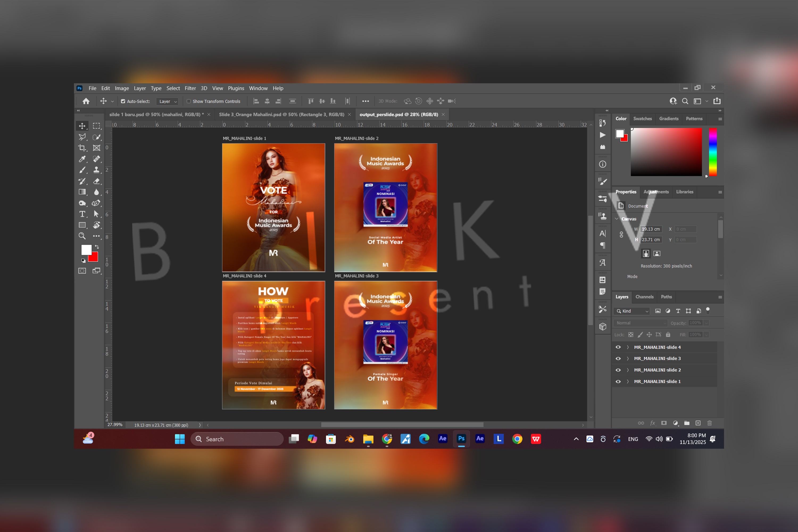Open the Image menu

click(x=122, y=88)
